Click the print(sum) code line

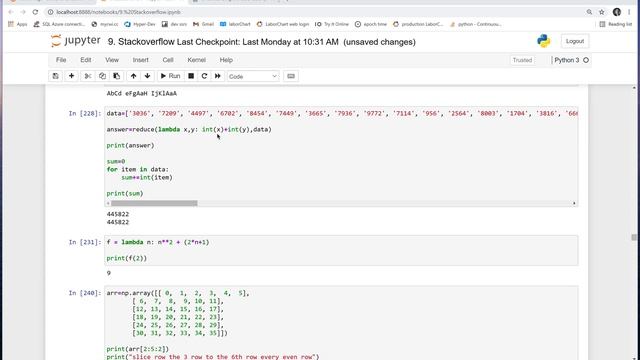[125, 193]
